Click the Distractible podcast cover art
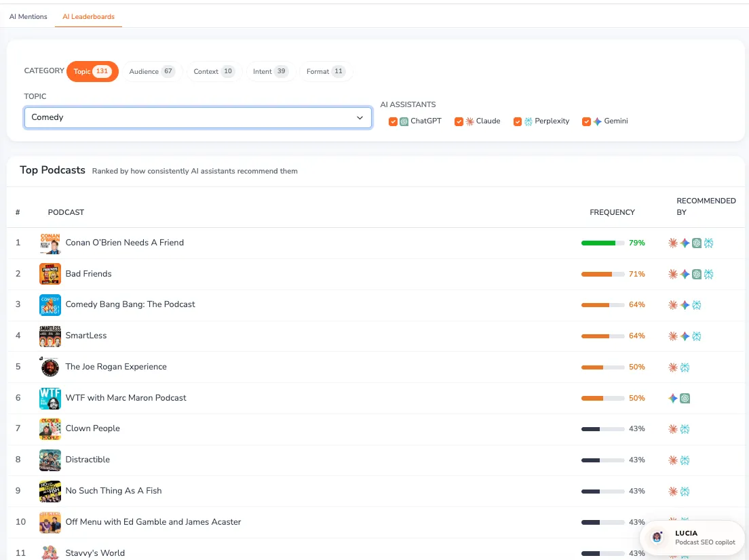749x560 pixels. pos(50,460)
